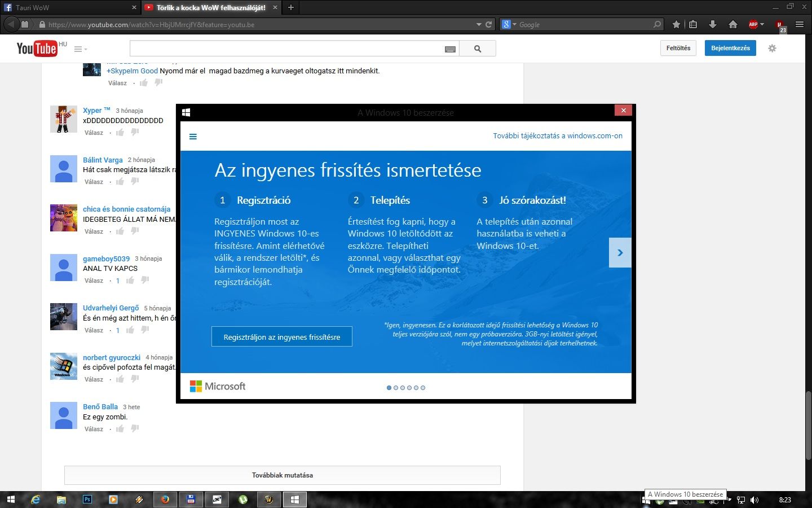Select the fifth page indicator dot
The width and height of the screenshot is (812, 508).
pos(416,388)
